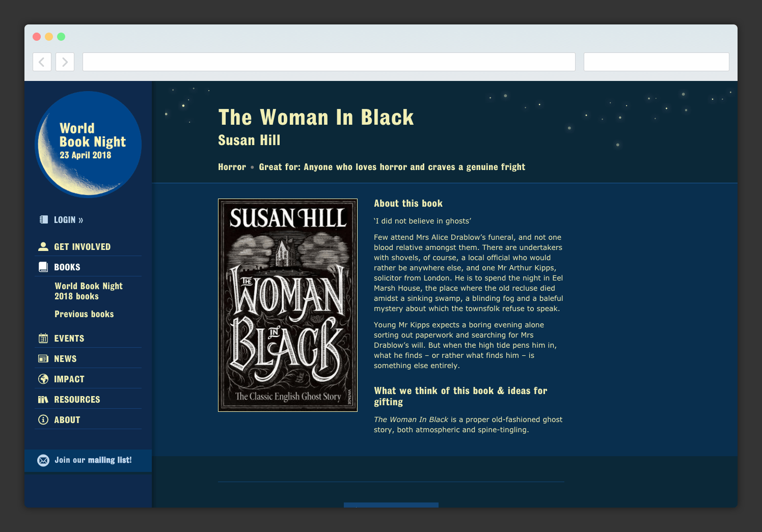762x532 pixels.
Task: Click the World Book Night moon logo
Action: coord(88,144)
